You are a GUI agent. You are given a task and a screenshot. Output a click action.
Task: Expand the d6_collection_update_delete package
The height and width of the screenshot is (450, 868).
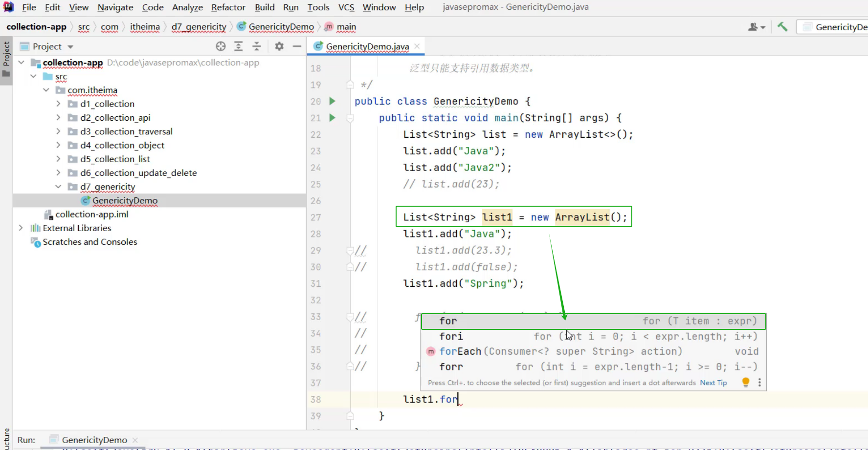(x=58, y=172)
